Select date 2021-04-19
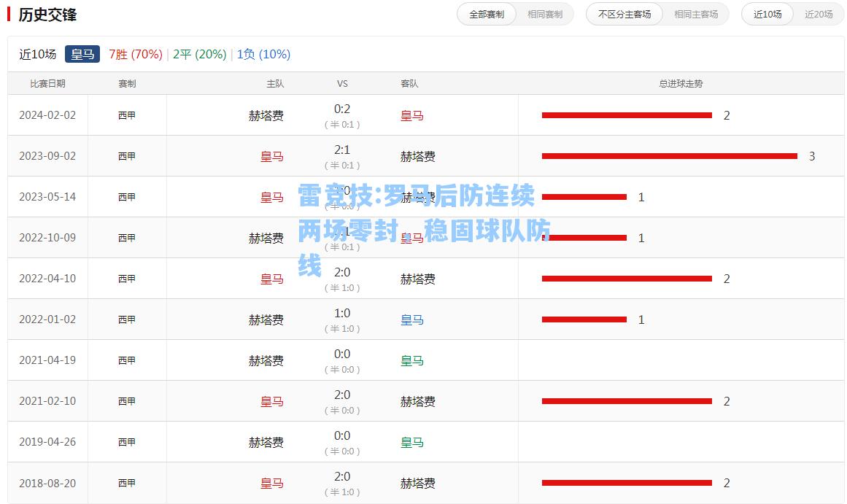This screenshot has height=504, width=847. coord(47,360)
